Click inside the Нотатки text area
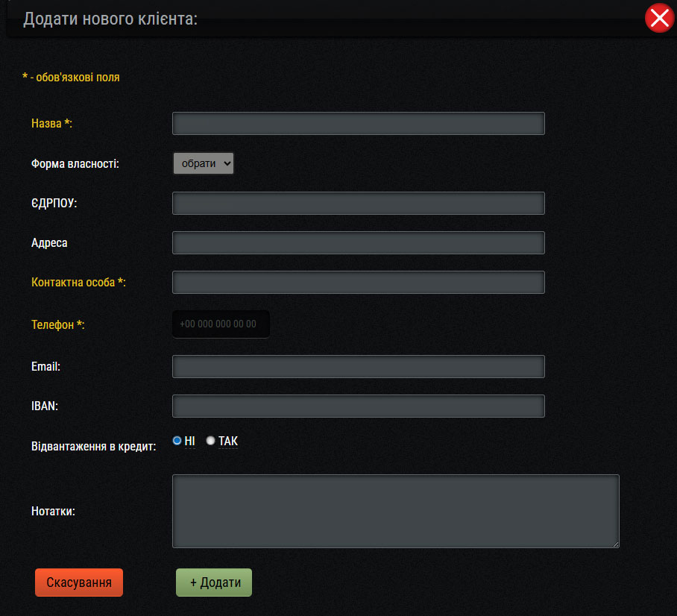Viewport: 677px width, 616px height. 395,511
